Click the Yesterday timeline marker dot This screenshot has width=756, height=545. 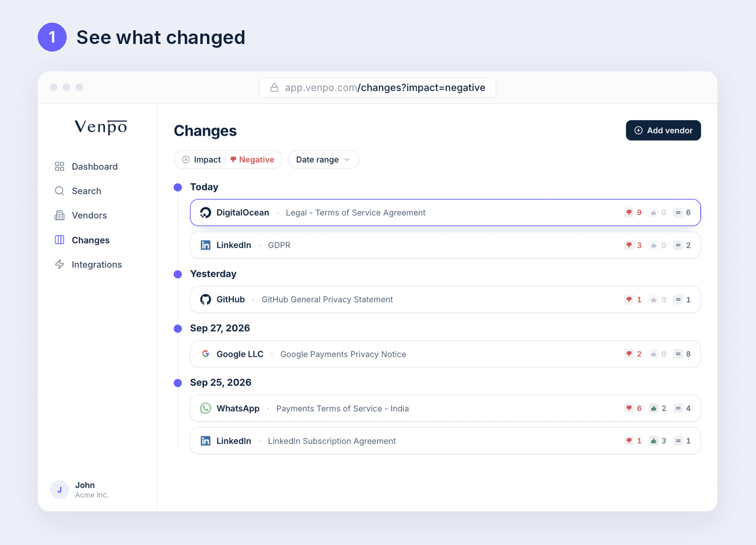(x=178, y=274)
